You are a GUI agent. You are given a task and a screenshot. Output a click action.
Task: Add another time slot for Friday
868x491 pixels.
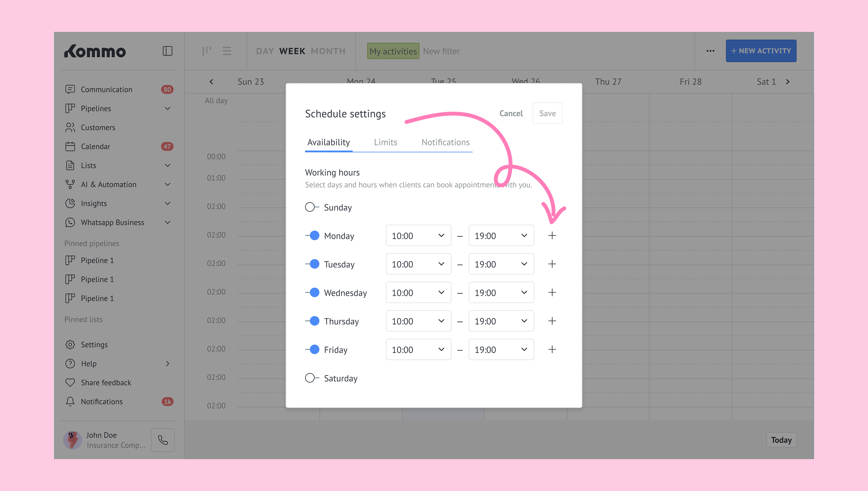(552, 349)
